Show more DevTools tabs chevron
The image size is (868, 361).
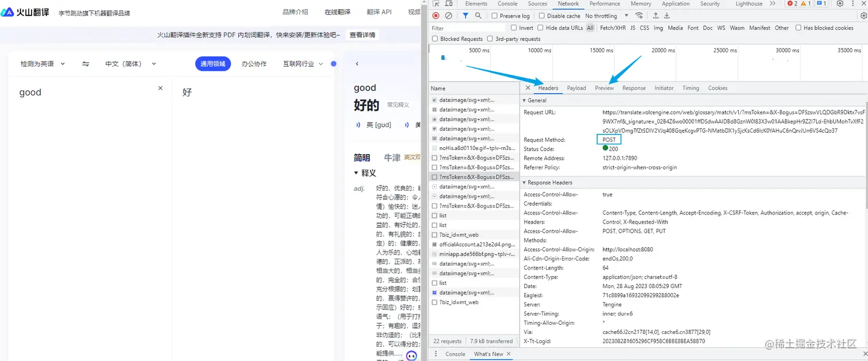click(772, 3)
